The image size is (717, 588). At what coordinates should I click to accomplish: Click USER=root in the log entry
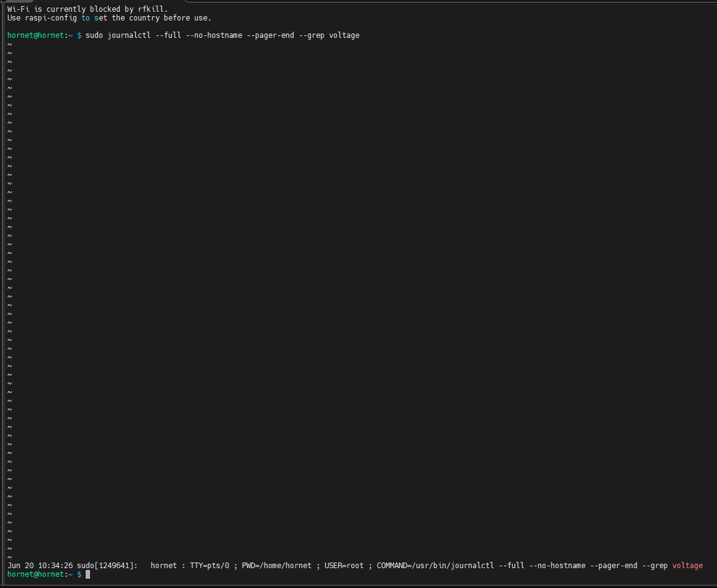coord(345,566)
